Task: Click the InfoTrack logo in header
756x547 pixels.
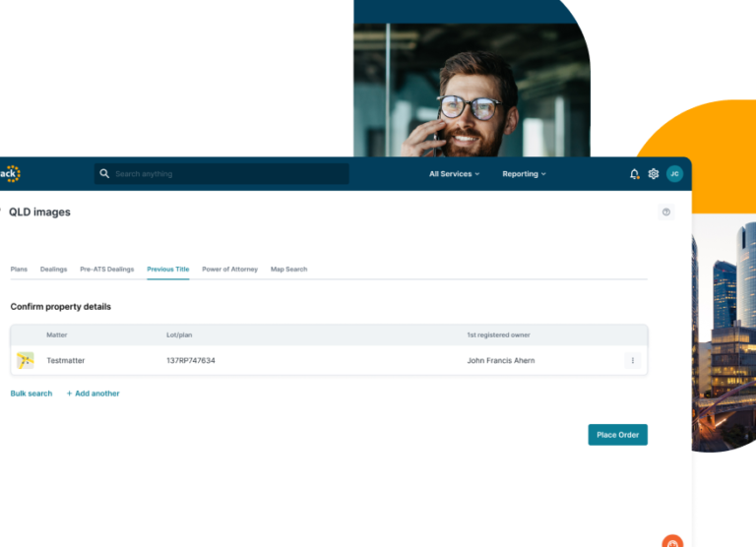Action: coord(10,174)
